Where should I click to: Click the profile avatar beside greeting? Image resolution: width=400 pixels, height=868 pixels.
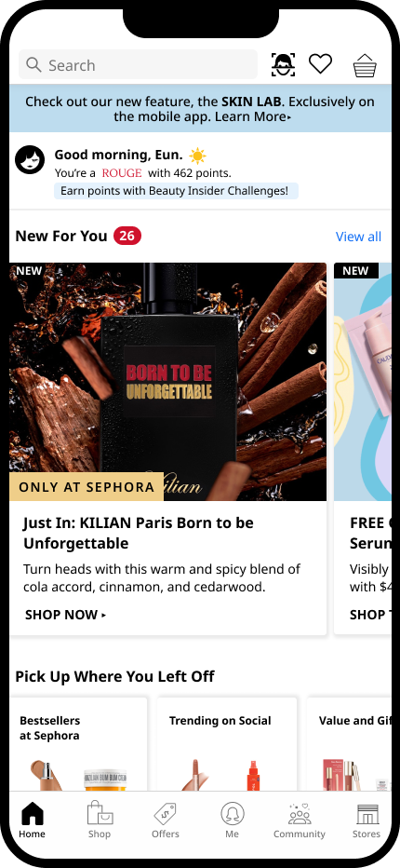click(30, 160)
